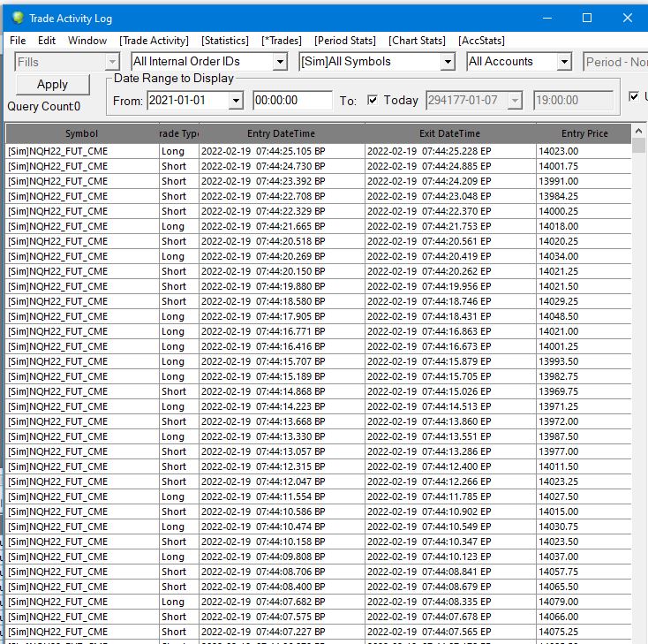This screenshot has height=644, width=648.
Task: Select exit time 07:44:12.400 EP cell
Action: 450,466
